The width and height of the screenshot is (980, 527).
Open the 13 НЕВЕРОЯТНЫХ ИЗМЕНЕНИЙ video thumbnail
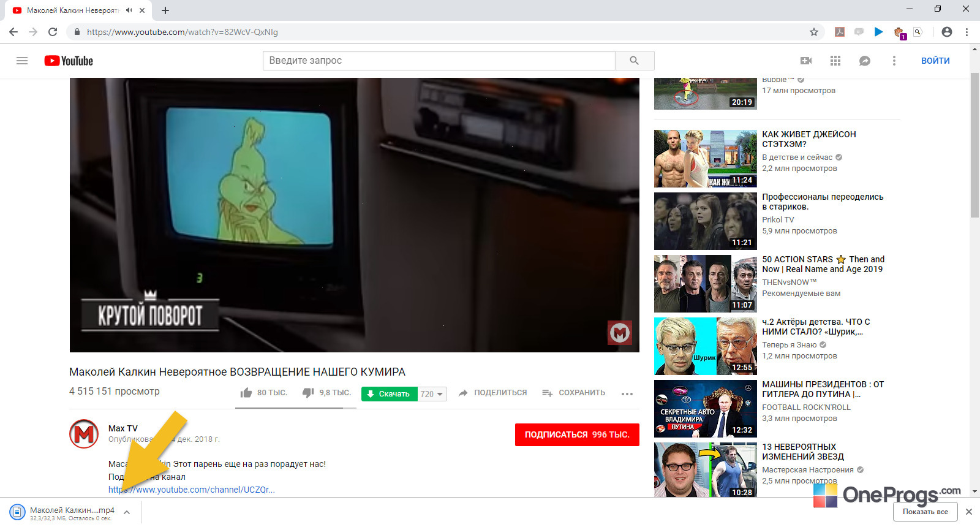(706, 470)
